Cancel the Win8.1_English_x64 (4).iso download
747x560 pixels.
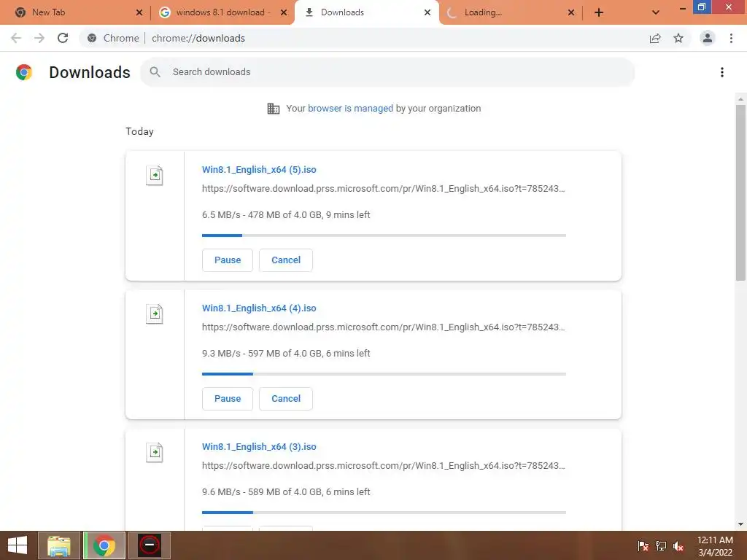pos(286,399)
